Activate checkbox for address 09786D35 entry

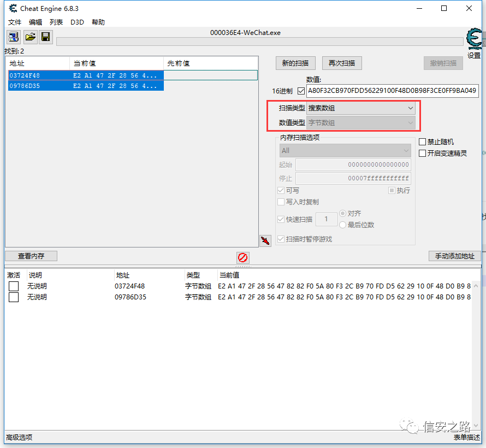click(x=14, y=297)
